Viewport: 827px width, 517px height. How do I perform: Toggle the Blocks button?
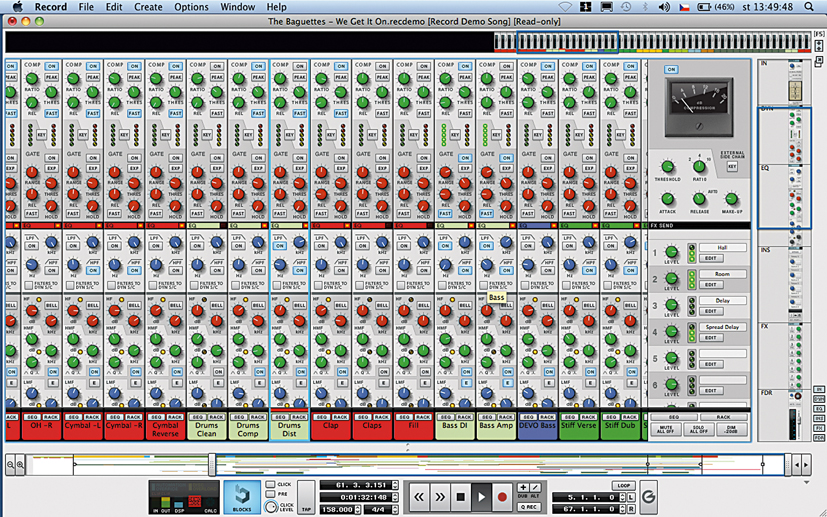pyautogui.click(x=242, y=497)
